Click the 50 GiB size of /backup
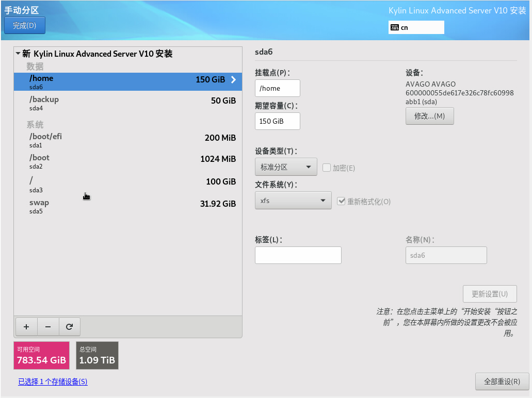The width and height of the screenshot is (532, 398). (x=223, y=101)
